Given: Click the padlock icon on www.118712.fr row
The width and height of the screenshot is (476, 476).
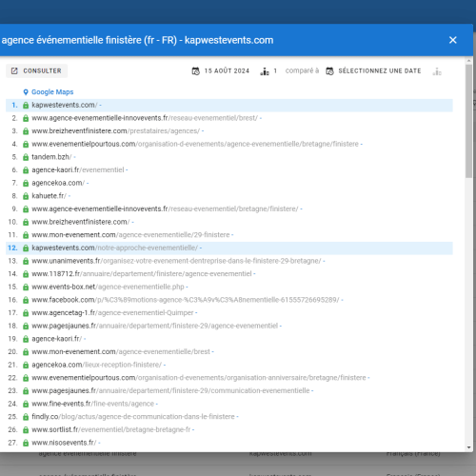Looking at the screenshot, I should click(26, 274).
